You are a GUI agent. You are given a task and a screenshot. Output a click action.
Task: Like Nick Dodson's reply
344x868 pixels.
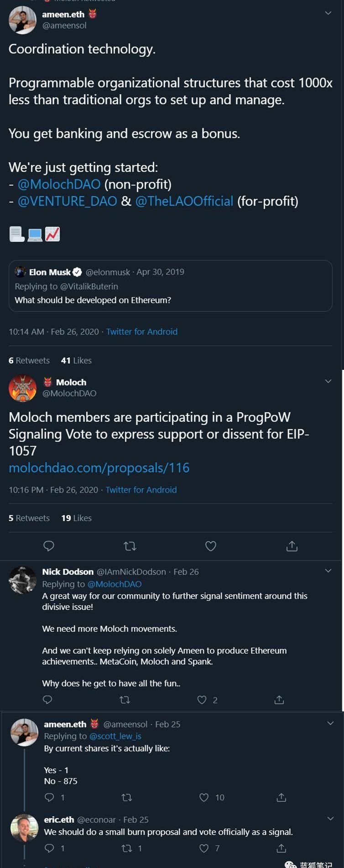click(202, 700)
